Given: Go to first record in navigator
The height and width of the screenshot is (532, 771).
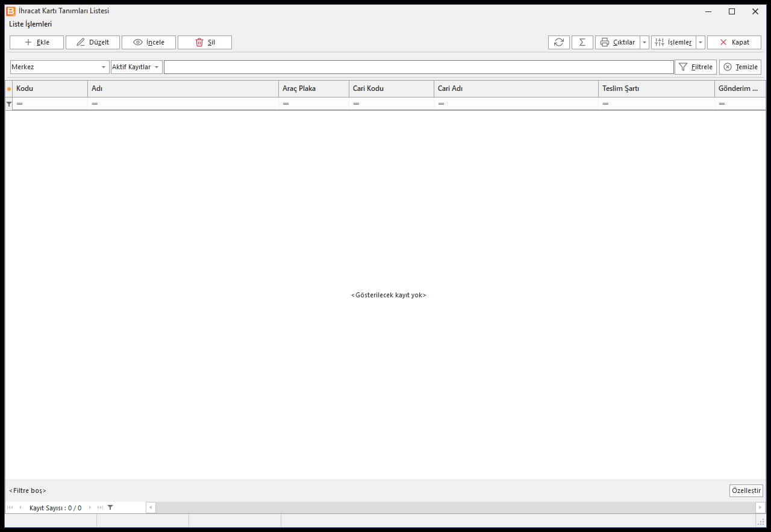Looking at the screenshot, I should click(x=10, y=507).
